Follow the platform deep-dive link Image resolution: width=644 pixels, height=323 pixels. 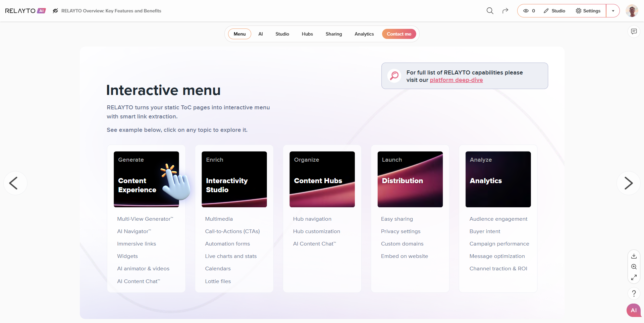456,80
